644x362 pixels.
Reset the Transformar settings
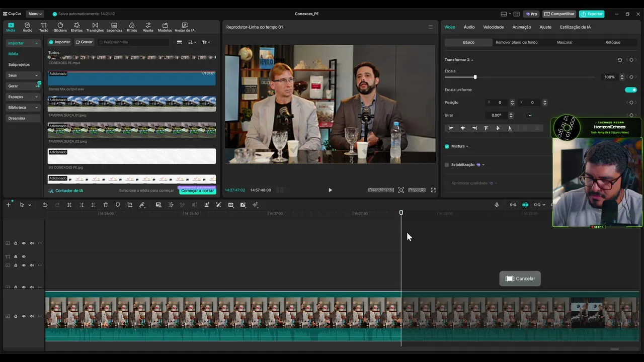[620, 60]
